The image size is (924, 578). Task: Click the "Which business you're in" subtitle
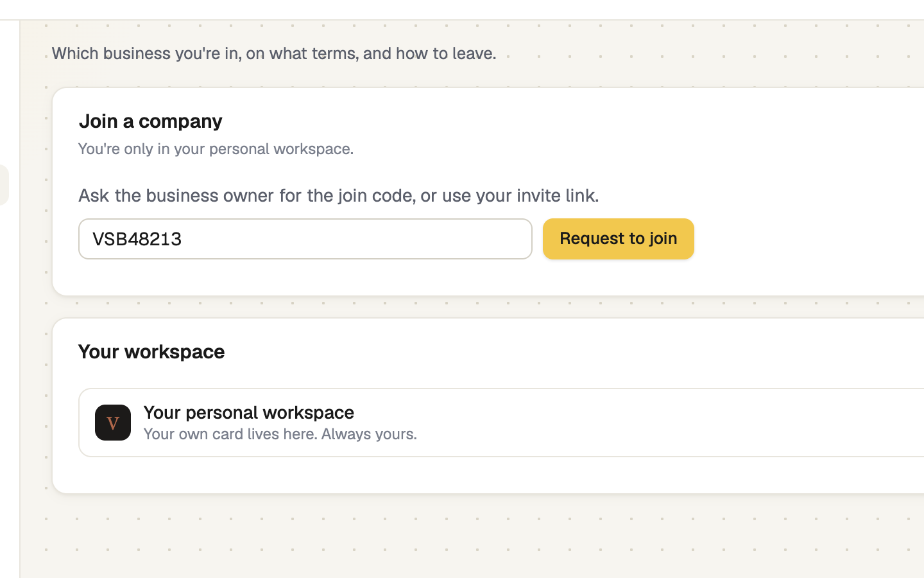tap(274, 53)
